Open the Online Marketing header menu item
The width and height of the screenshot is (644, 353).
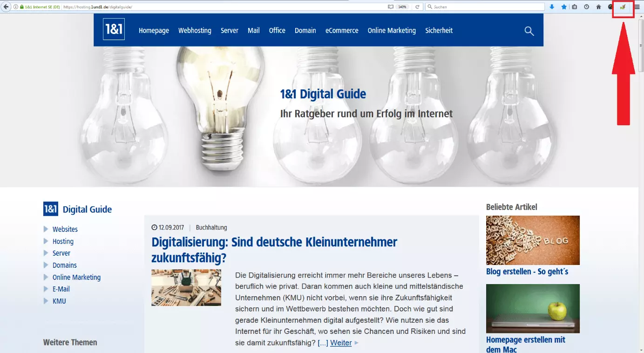pos(392,30)
